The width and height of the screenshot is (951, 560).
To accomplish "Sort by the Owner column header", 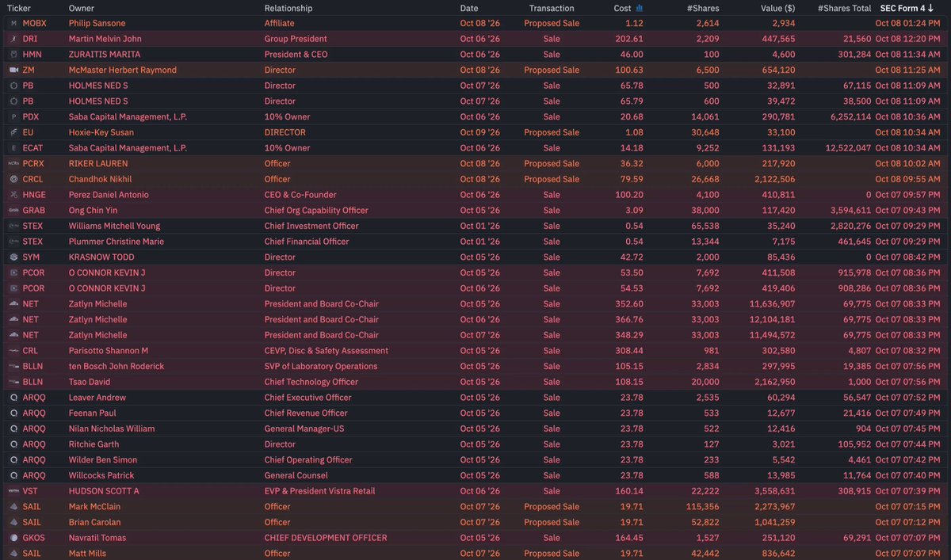I will (x=82, y=8).
